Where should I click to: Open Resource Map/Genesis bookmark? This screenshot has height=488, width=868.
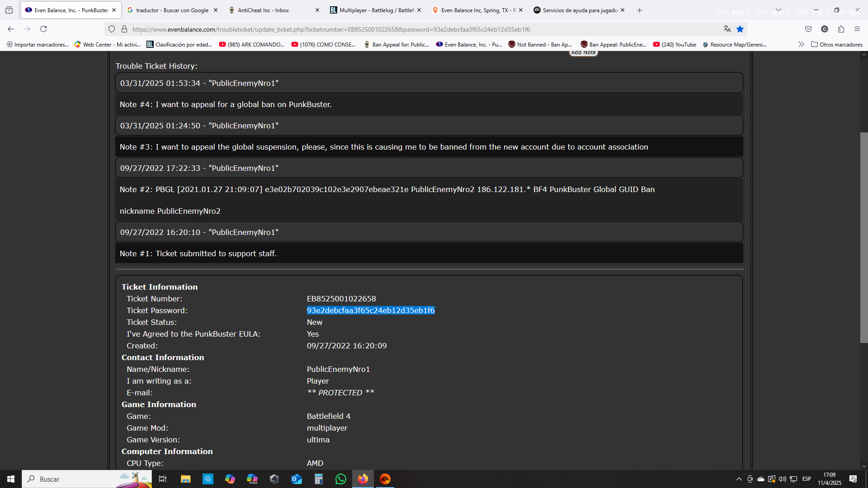click(x=735, y=44)
